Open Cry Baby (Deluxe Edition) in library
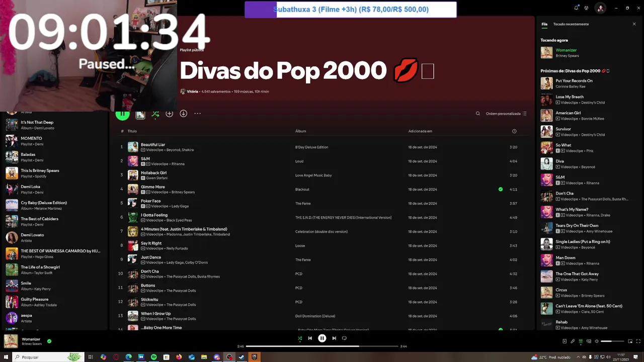Viewport: 644px width, 362px height. click(54, 205)
